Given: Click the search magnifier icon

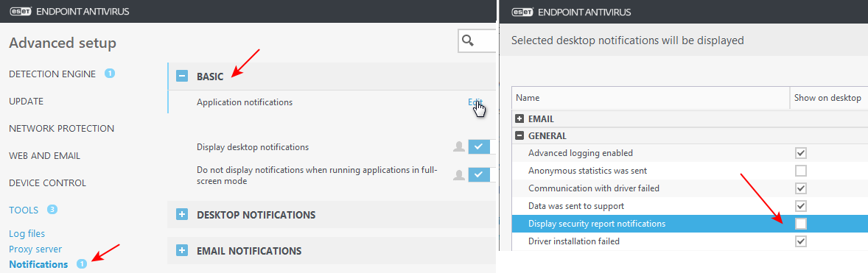Looking at the screenshot, I should tap(469, 40).
